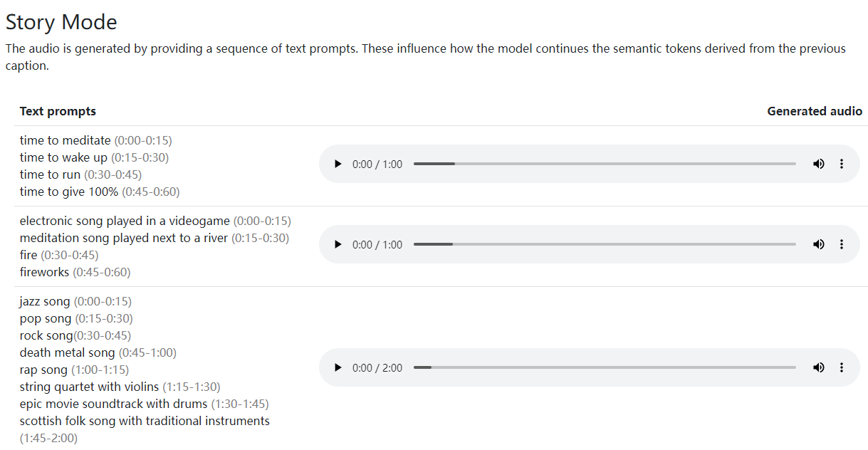Mute the 'electronic song' audio player
Image resolution: width=868 pixels, height=450 pixels.
[819, 244]
